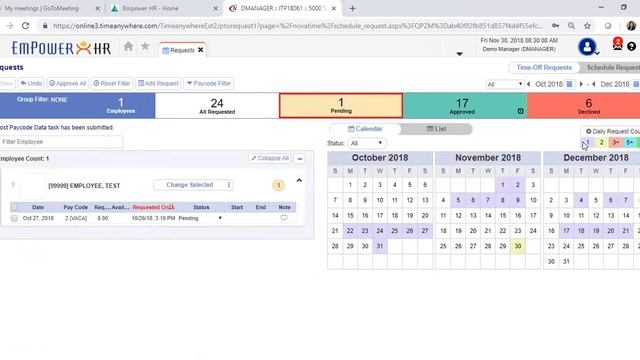Click the browser address bar
The height and width of the screenshot is (360, 640).
click(x=298, y=26)
